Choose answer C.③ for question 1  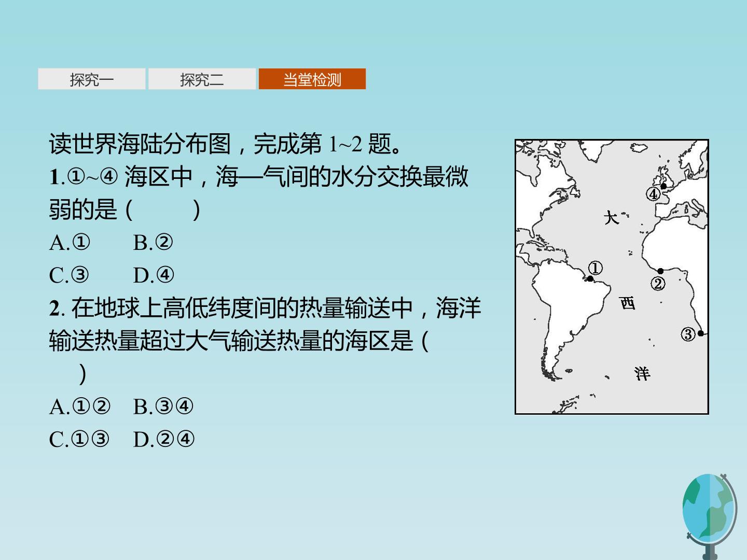tap(69, 275)
